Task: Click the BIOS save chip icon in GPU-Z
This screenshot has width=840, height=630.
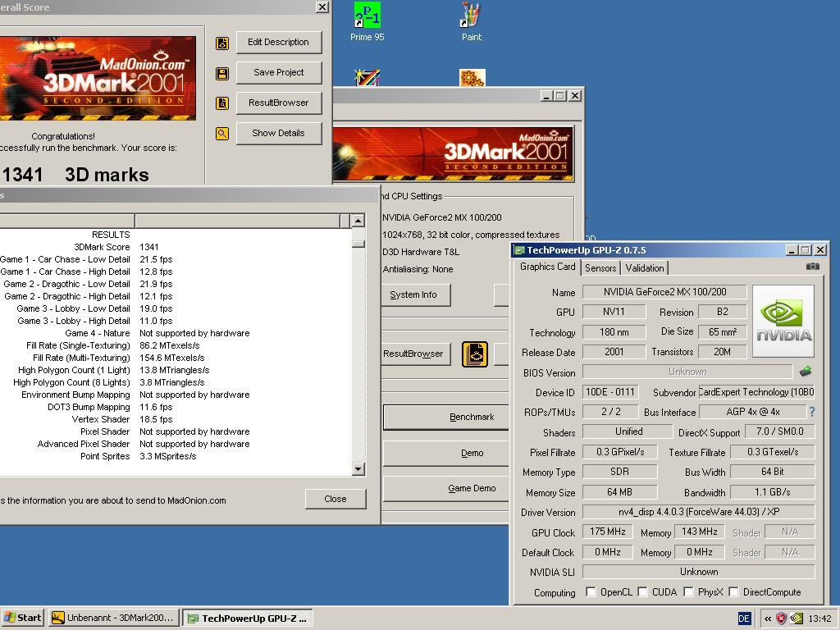Action: click(806, 372)
